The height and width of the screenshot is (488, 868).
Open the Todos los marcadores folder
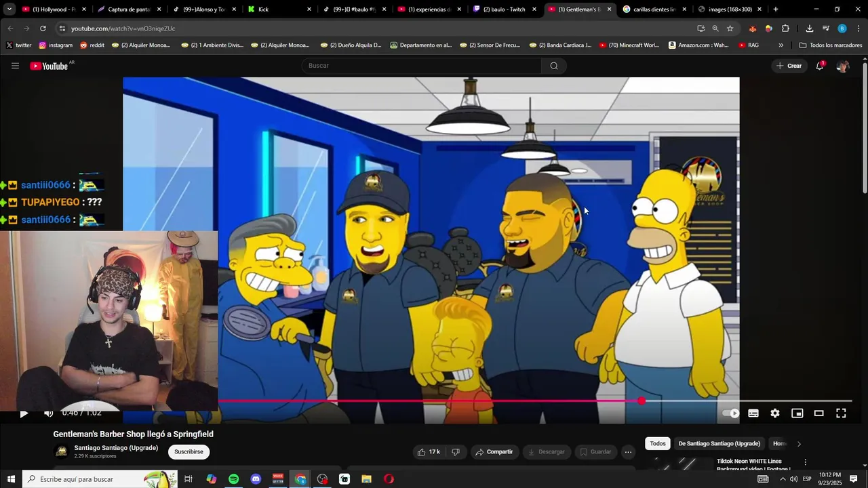(x=831, y=45)
